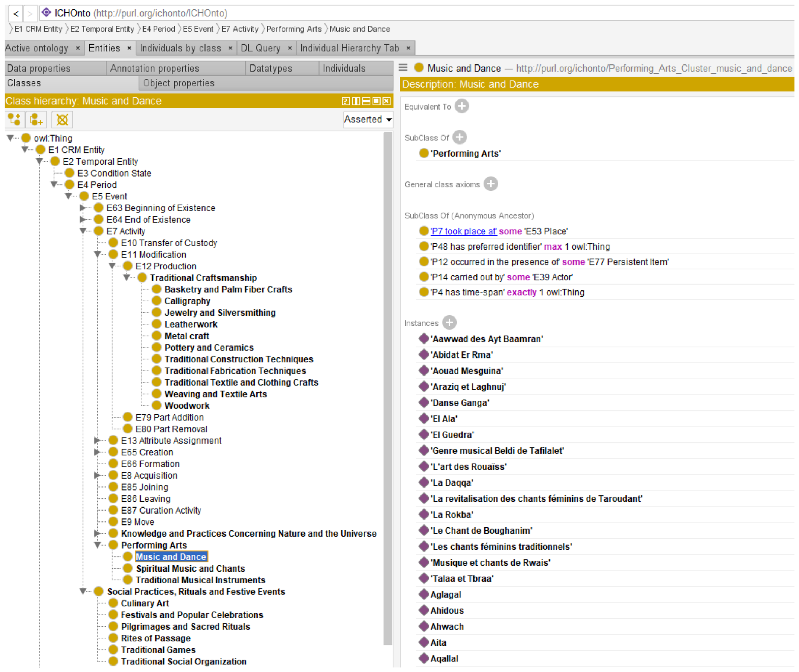Open the description panel hamburger menu
The width and height of the screenshot is (799, 672).
point(403,68)
